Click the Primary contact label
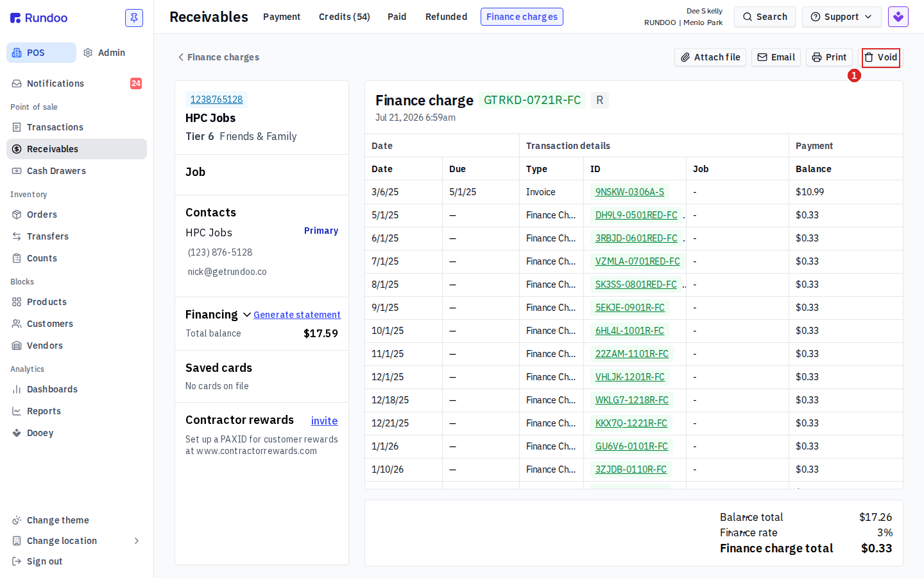The width and height of the screenshot is (924, 578). coord(321,231)
